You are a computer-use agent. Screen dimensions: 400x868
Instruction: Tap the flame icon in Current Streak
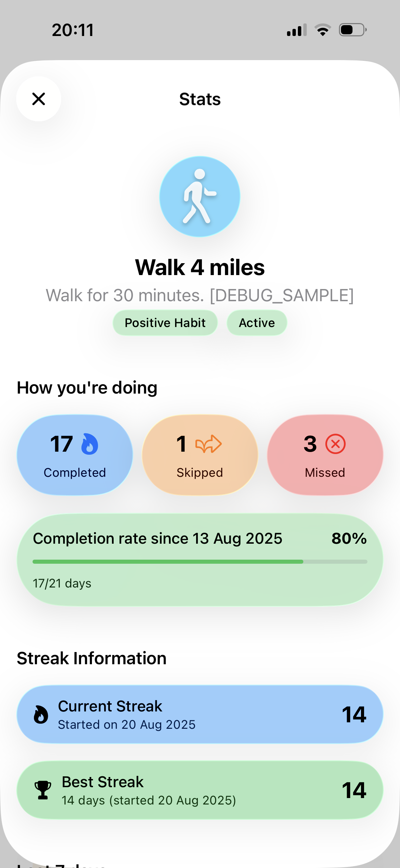tap(41, 715)
